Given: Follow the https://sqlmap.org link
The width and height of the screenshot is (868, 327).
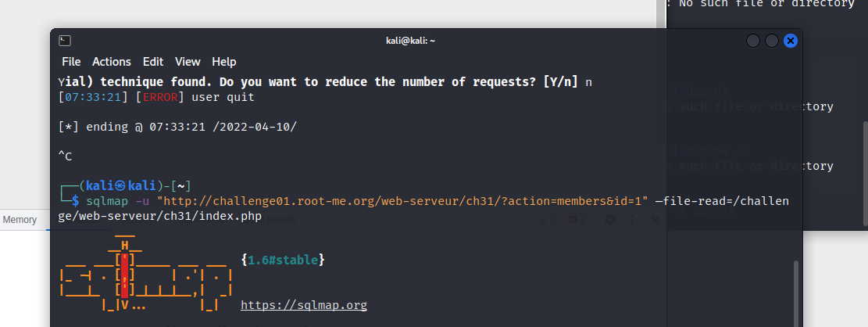Looking at the screenshot, I should [304, 305].
